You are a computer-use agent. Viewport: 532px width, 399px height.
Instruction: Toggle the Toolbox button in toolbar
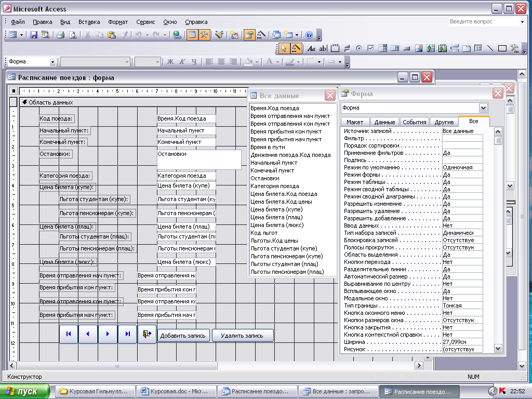tap(204, 35)
